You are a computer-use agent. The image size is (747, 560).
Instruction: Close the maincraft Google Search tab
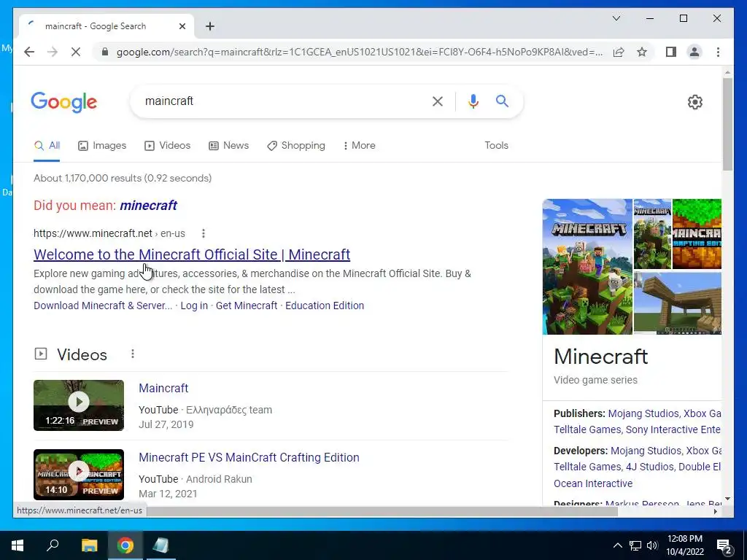(182, 26)
